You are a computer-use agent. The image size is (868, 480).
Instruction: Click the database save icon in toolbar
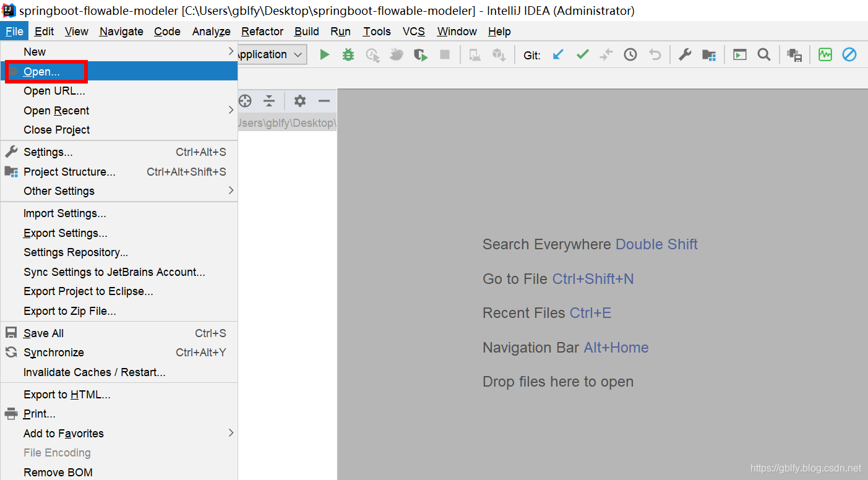pos(794,54)
